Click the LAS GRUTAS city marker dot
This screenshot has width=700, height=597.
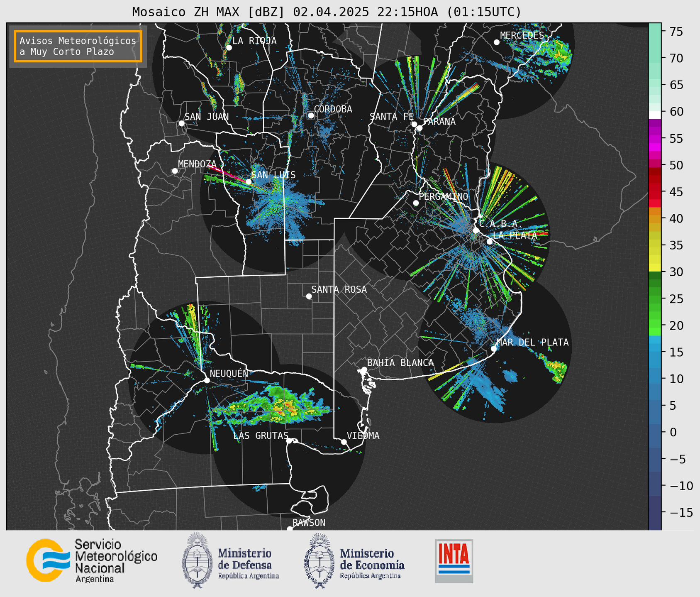click(289, 440)
